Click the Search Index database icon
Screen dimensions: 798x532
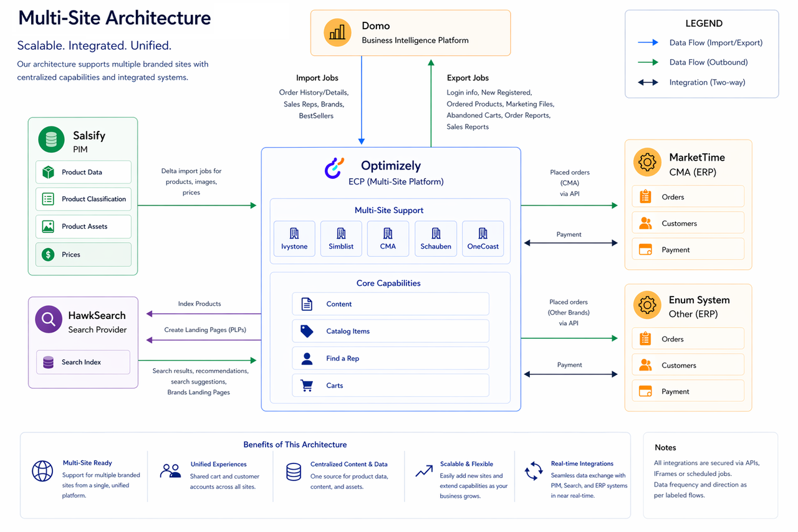click(x=49, y=362)
